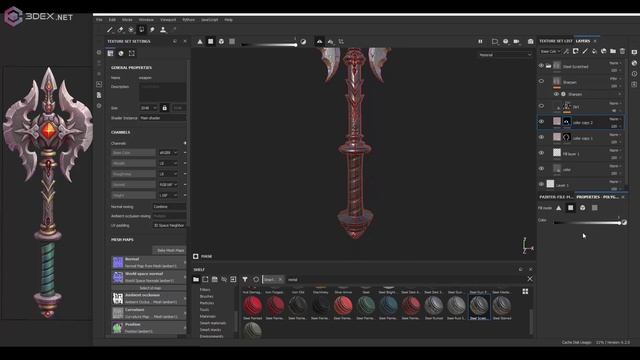Open the Material mode dropdown in viewport
This screenshot has height=360, width=640.
click(x=505, y=55)
